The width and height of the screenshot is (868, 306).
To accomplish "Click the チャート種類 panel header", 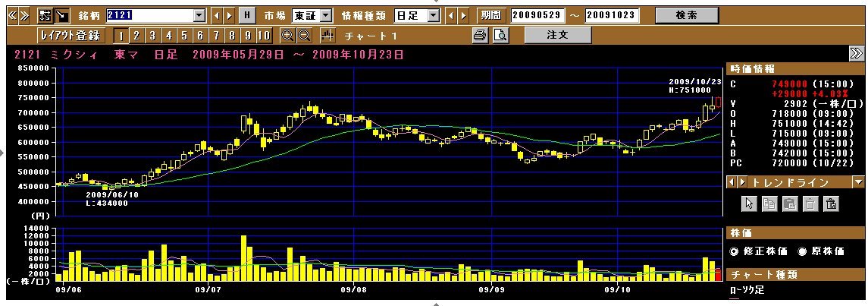I will (795, 274).
